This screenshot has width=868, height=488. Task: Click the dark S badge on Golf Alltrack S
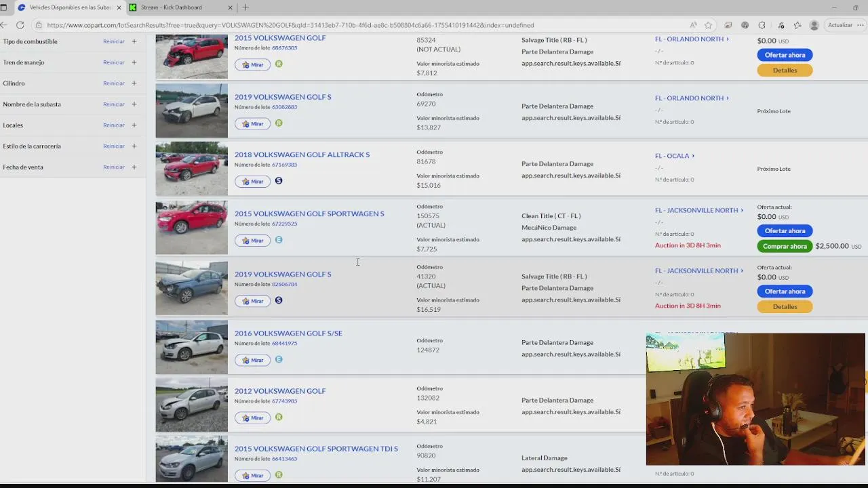tap(279, 181)
